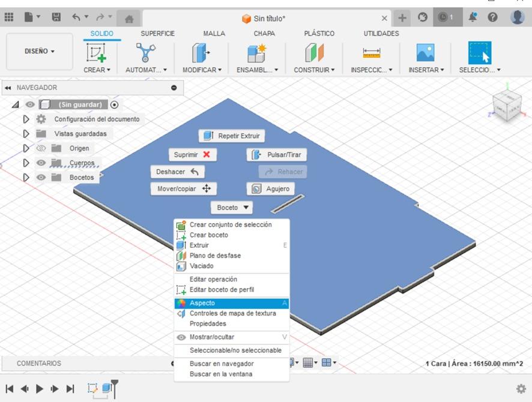Activate the root component radio button

pyautogui.click(x=114, y=105)
